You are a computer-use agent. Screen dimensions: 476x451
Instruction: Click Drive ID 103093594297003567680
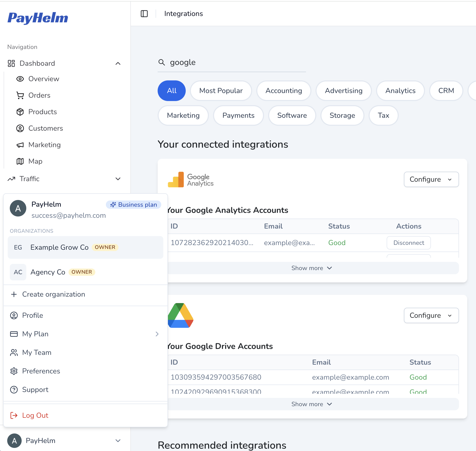(216, 377)
